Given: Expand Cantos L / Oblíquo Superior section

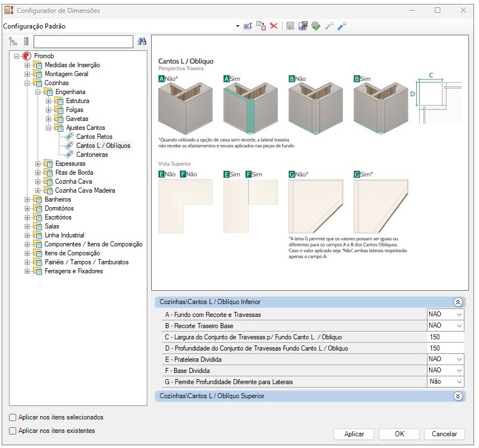Looking at the screenshot, I should (x=458, y=396).
